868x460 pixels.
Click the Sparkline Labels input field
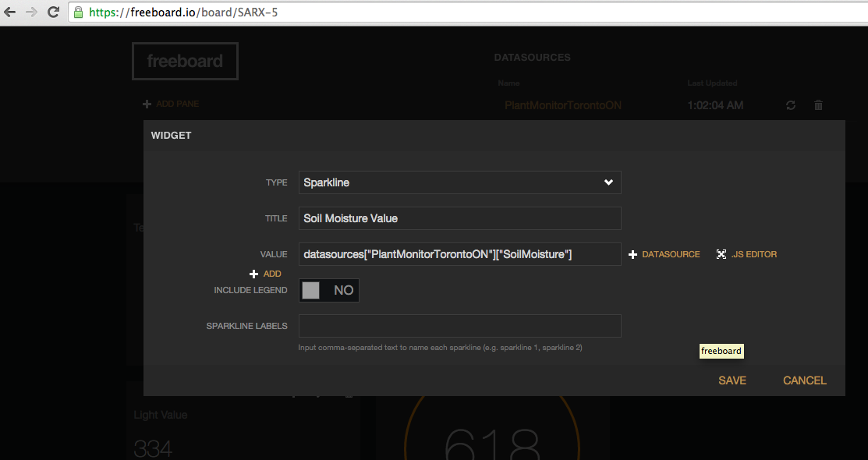point(459,326)
